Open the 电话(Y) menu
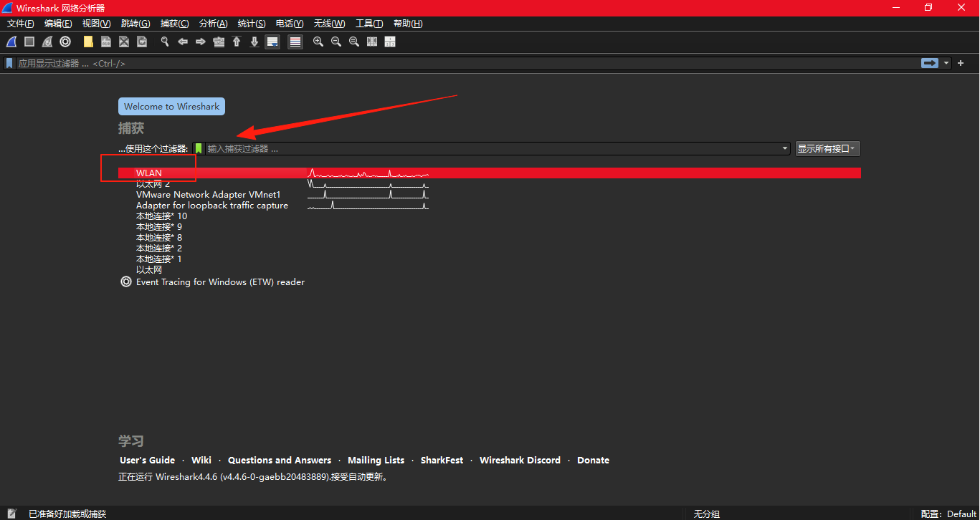The height and width of the screenshot is (520, 980). click(290, 24)
